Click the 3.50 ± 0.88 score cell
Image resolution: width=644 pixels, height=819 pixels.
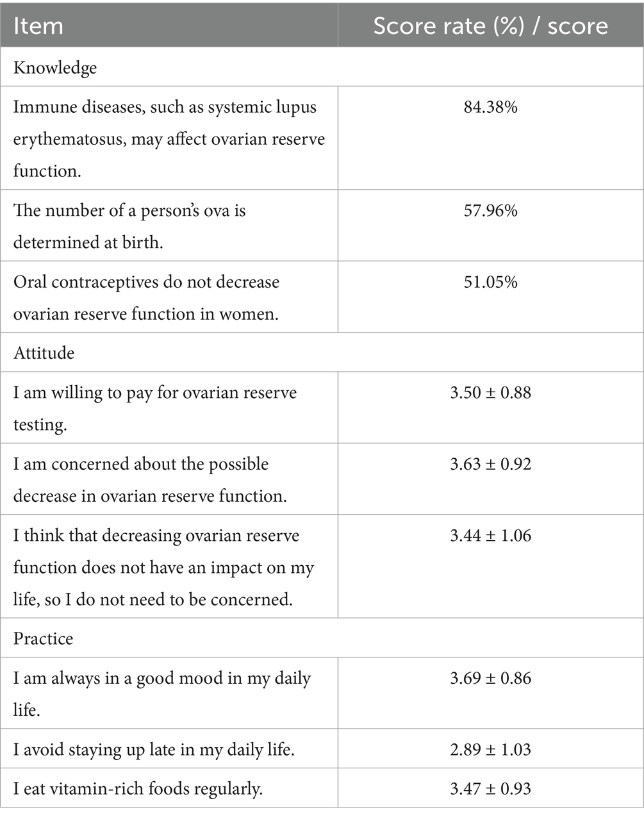tap(490, 392)
